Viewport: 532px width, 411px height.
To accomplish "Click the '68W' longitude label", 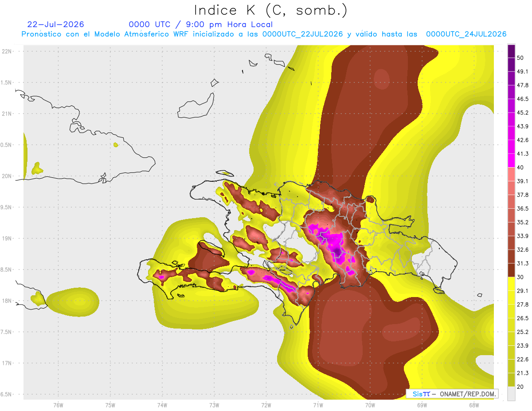I will [473, 405].
